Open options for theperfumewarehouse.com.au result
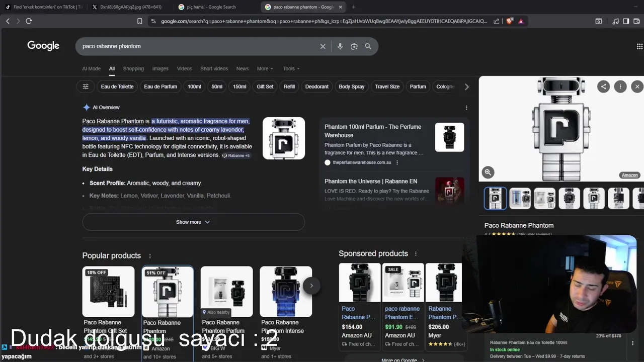The height and width of the screenshot is (362, 644). coord(397,162)
